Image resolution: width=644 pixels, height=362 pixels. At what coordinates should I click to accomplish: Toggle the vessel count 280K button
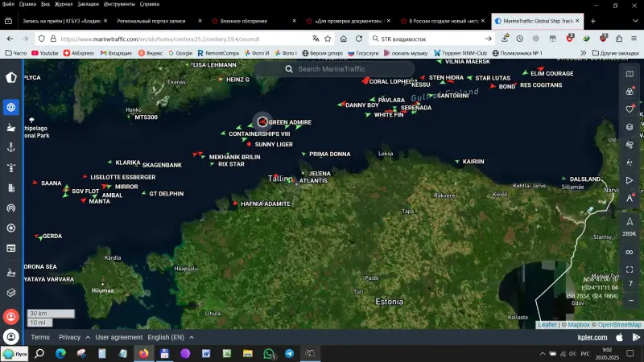(630, 227)
